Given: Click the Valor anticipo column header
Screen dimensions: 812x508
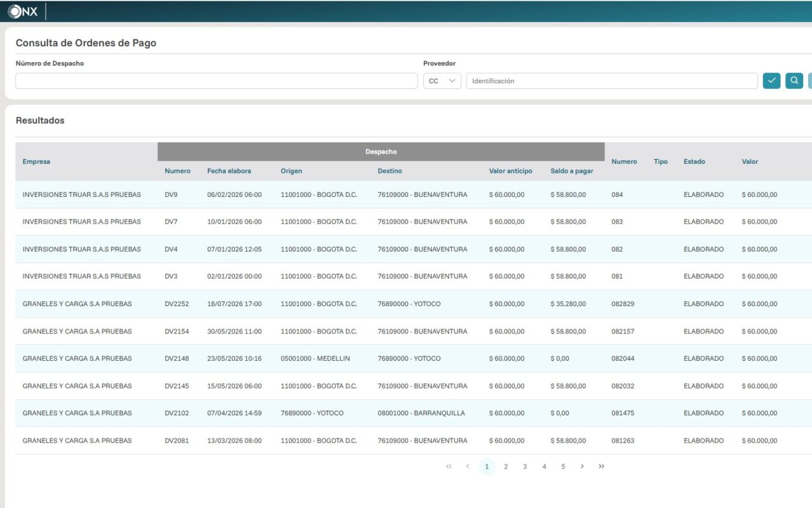Looking at the screenshot, I should 511,171.
